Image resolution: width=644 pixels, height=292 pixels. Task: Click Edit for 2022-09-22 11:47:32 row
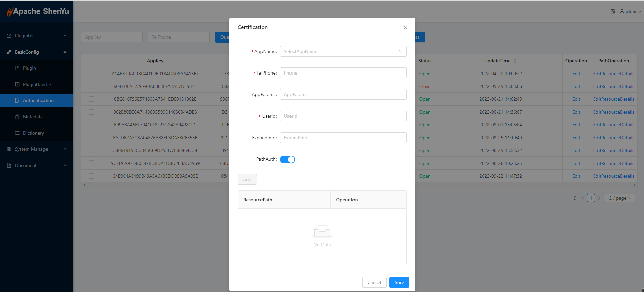pos(576,176)
